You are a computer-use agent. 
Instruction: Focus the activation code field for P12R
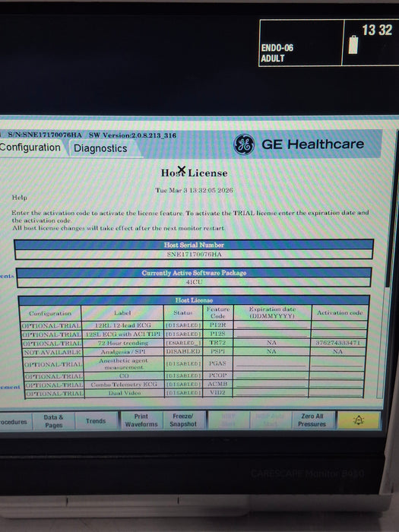(x=339, y=325)
